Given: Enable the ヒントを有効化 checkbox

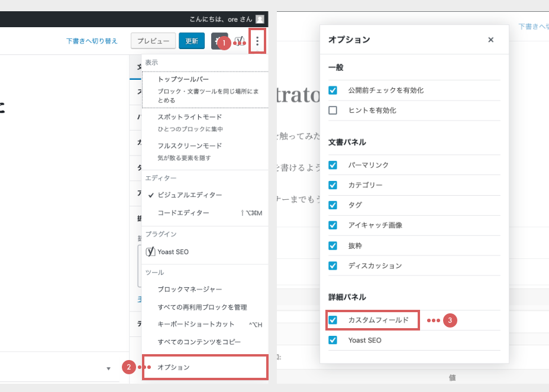Looking at the screenshot, I should click(333, 110).
